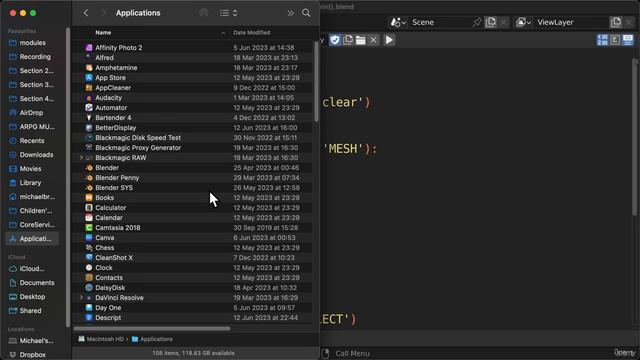This screenshot has width=640, height=360.
Task: Open modules in Finder sidebar
Action: pyautogui.click(x=32, y=43)
